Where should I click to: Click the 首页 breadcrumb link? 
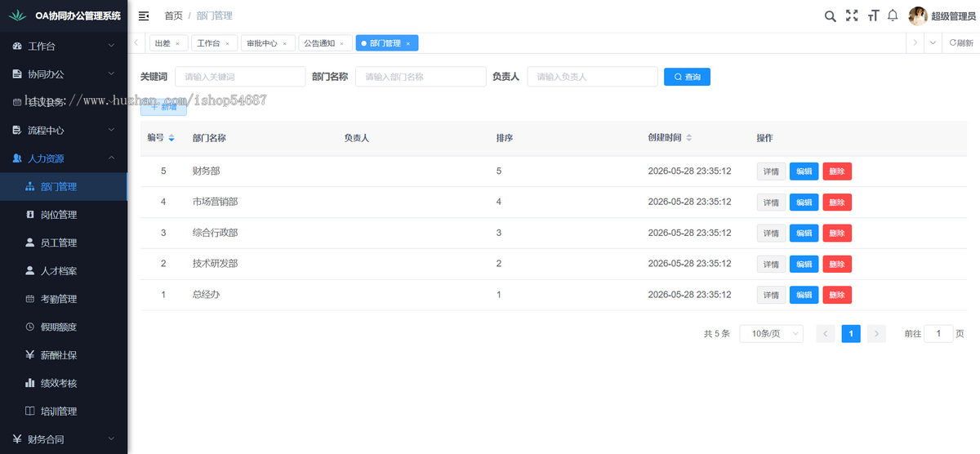coord(173,16)
